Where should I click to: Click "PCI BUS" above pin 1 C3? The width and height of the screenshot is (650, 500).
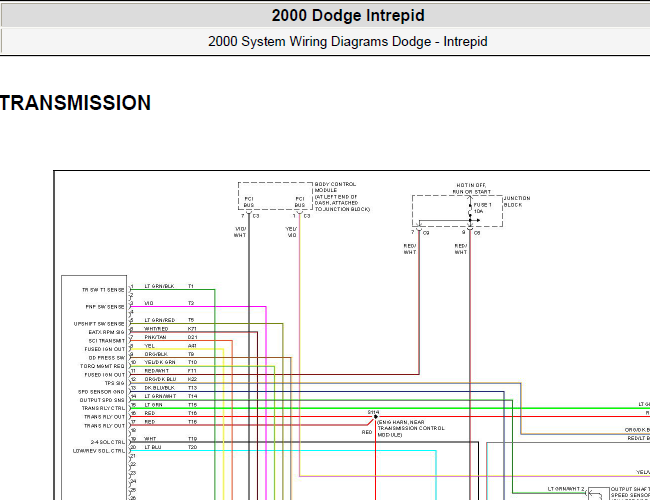click(300, 202)
